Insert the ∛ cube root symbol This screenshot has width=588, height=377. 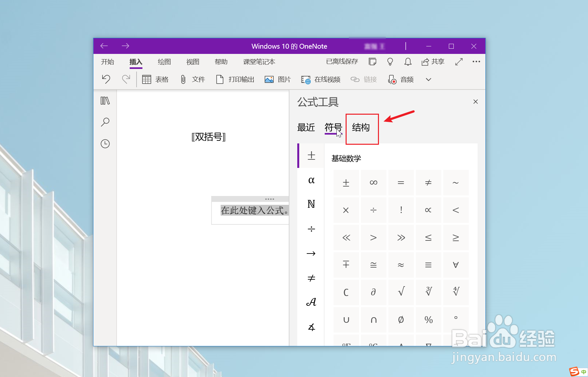coord(428,292)
